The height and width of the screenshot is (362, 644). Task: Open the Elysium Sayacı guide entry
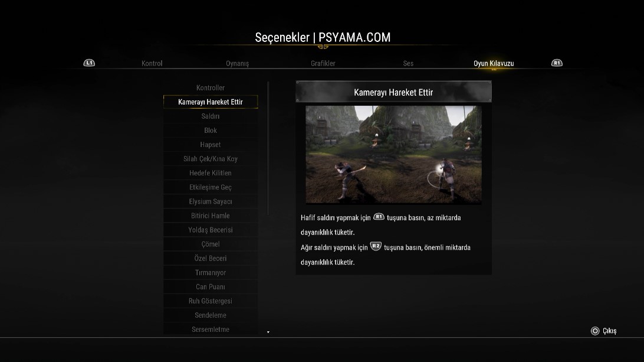pos(211,201)
